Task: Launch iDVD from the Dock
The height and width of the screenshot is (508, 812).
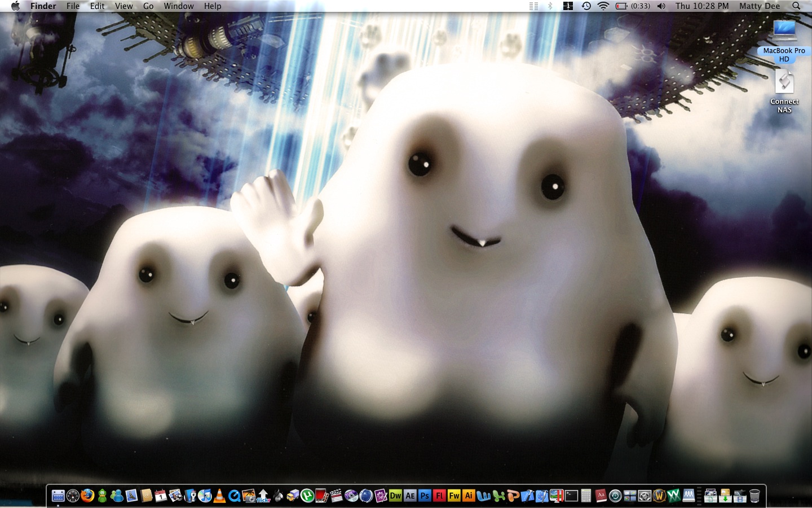Action: click(x=351, y=496)
